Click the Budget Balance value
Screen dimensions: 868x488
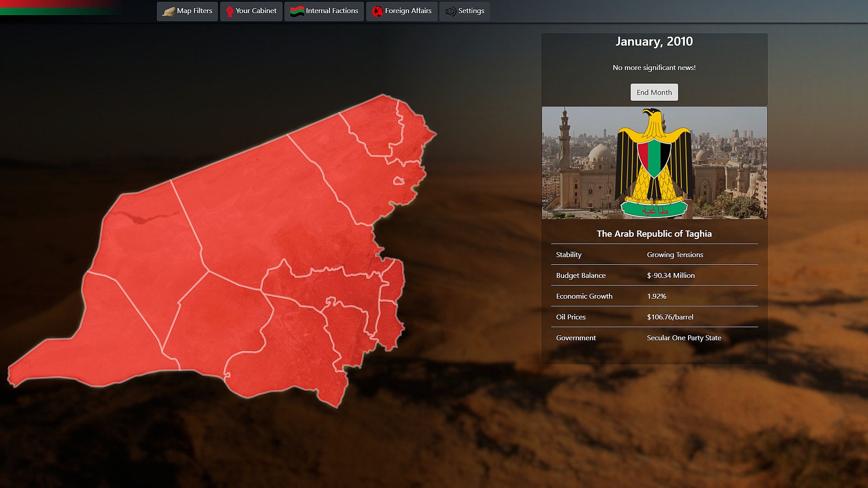pos(670,275)
